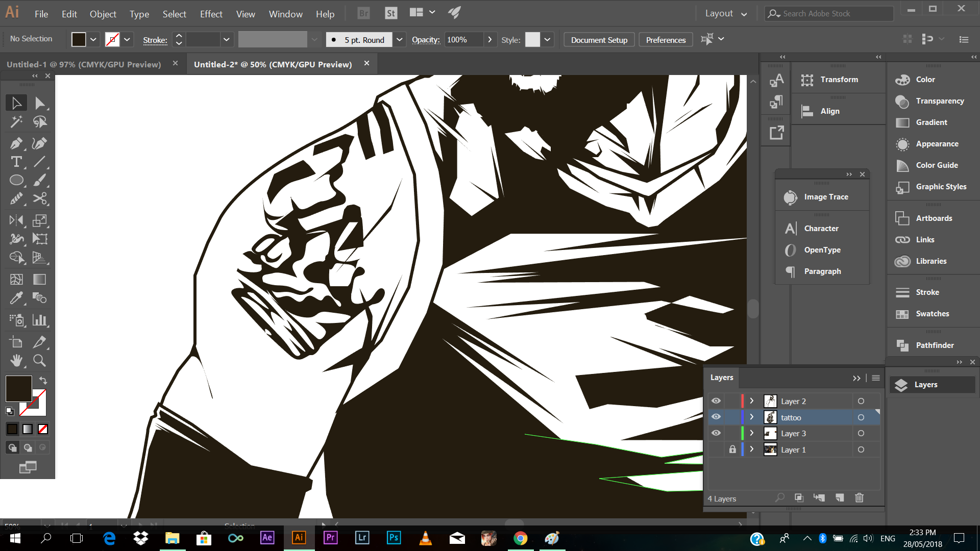980x551 pixels.
Task: Expand Layer 1 contents
Action: coord(752,449)
